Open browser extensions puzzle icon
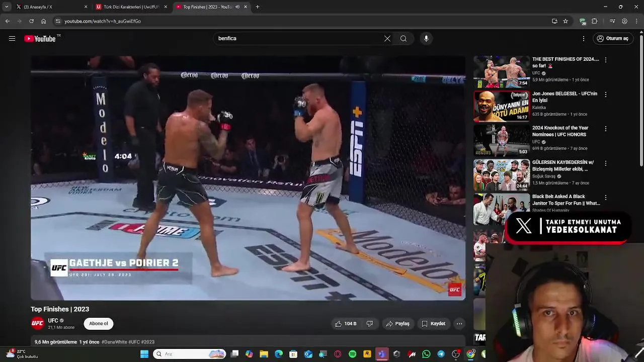644x362 pixels. (x=595, y=21)
